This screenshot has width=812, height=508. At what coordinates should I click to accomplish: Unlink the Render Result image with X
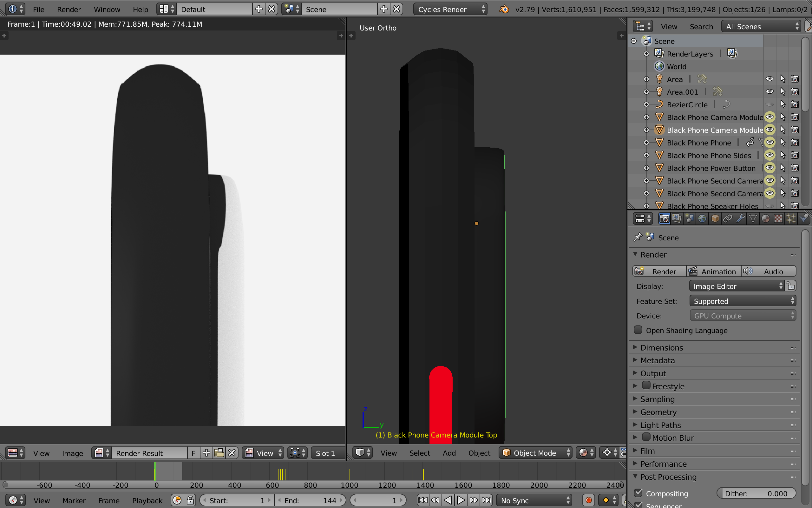(x=232, y=453)
